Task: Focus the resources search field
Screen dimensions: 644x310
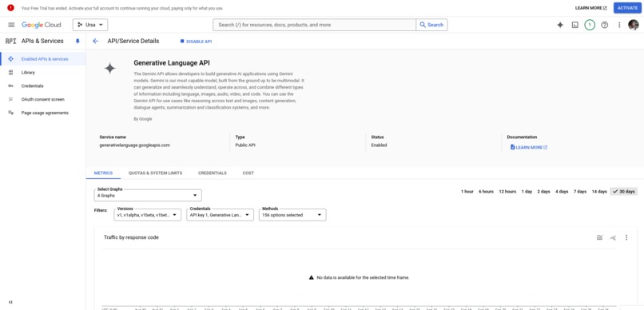Action: pyautogui.click(x=314, y=25)
